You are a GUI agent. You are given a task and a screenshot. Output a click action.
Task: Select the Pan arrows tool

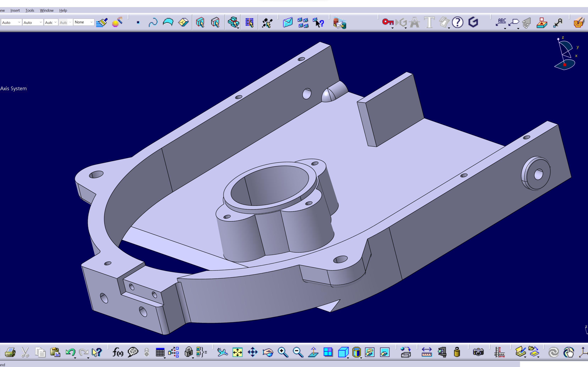(x=252, y=352)
